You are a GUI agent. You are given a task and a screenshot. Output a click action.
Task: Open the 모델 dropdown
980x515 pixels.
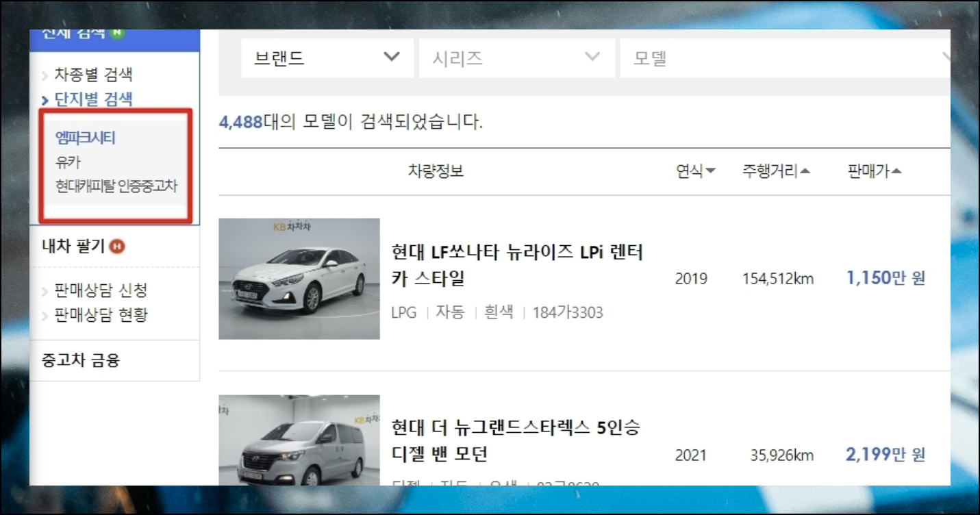click(x=785, y=58)
